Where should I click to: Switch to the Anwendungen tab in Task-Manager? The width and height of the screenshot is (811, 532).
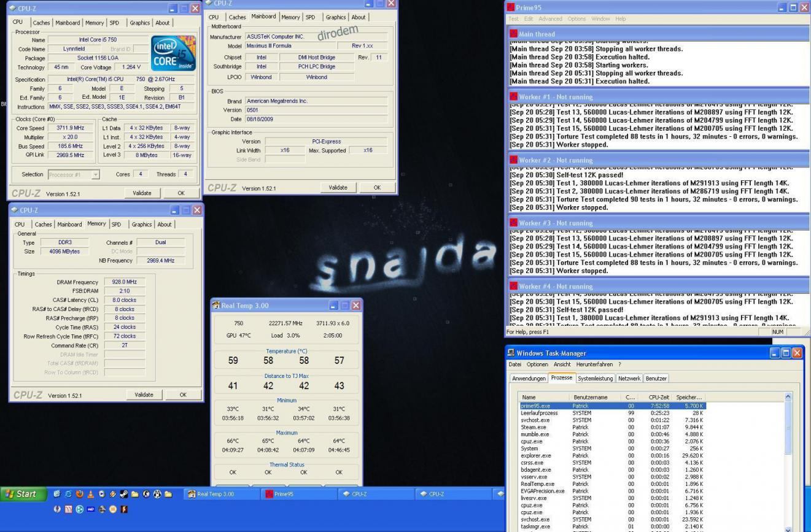[529, 379]
